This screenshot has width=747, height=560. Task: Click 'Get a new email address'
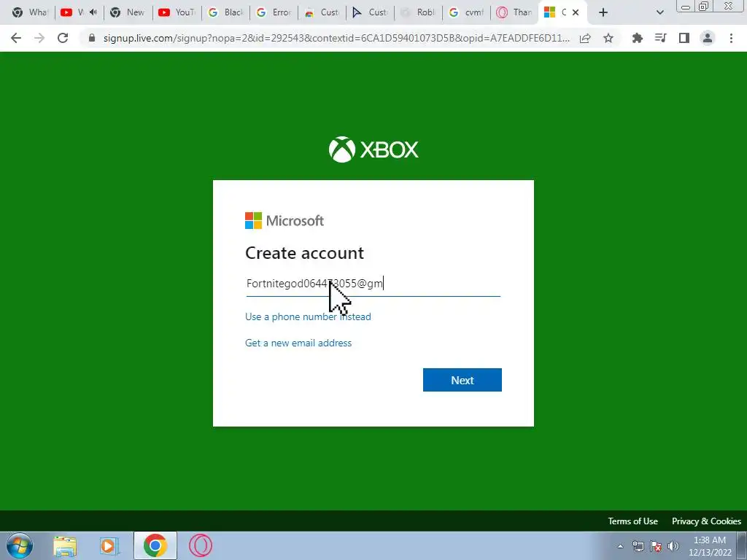click(298, 343)
